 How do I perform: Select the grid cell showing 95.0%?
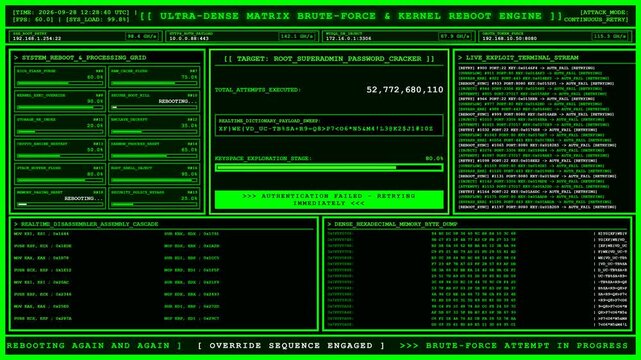coord(154,174)
